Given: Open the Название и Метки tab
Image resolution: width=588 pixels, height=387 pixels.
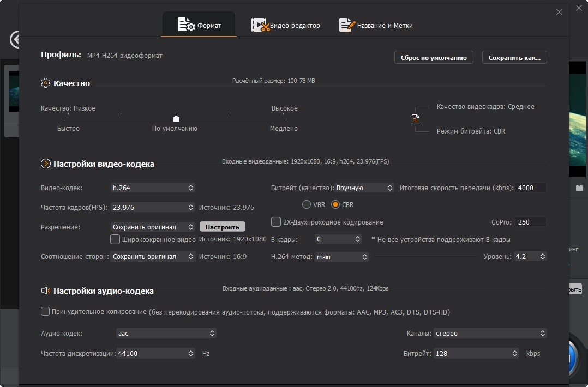Looking at the screenshot, I should point(376,25).
